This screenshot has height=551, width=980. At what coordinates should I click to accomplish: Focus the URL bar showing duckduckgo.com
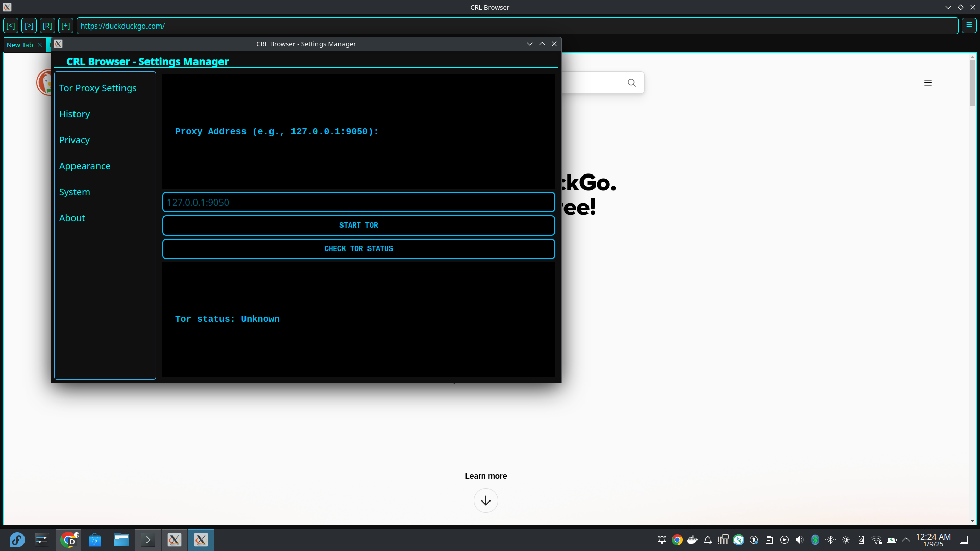[517, 26]
